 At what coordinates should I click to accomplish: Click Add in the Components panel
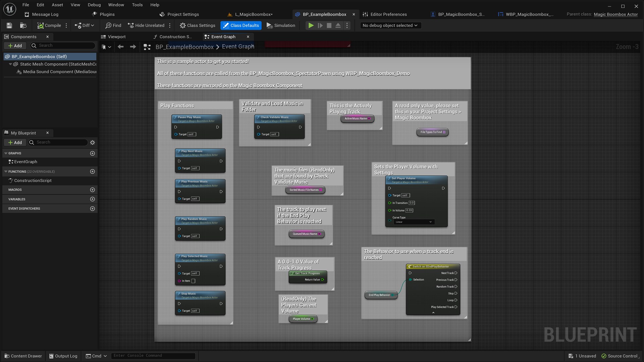pos(15,46)
